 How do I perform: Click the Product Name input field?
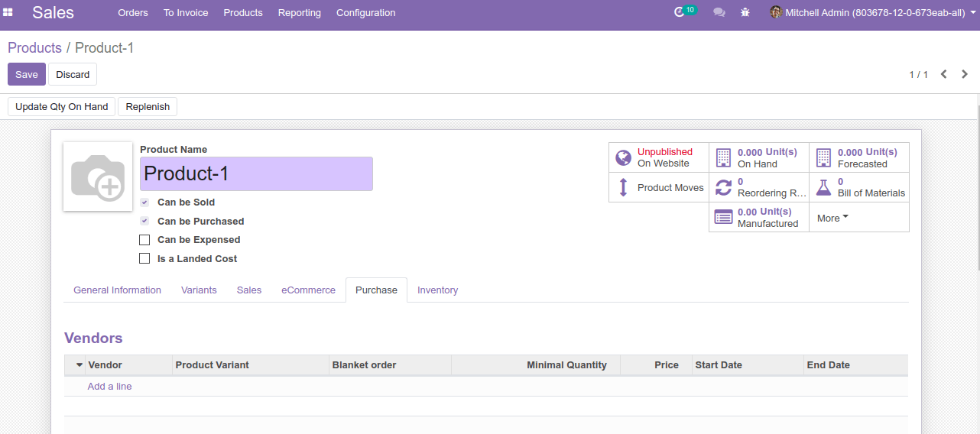pos(256,173)
